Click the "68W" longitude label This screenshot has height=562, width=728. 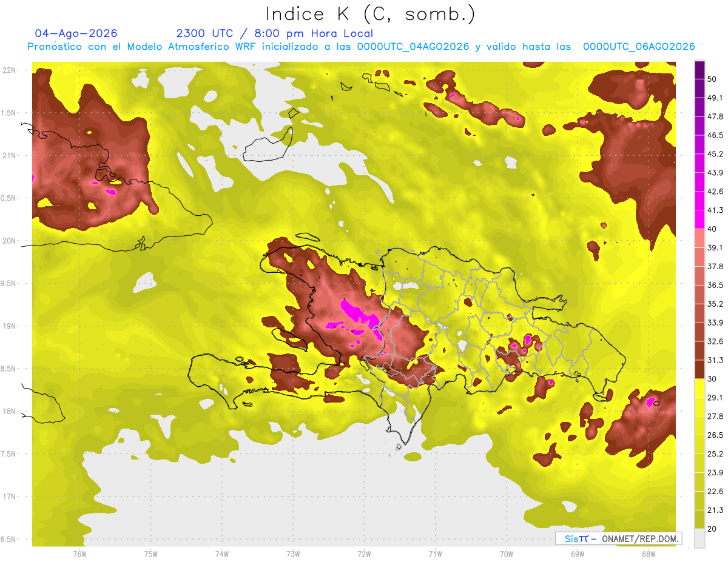(649, 554)
